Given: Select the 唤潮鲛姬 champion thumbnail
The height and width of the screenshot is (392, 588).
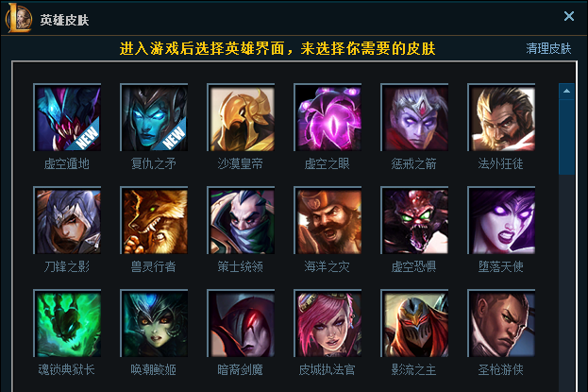Looking at the screenshot, I should pos(154,323).
